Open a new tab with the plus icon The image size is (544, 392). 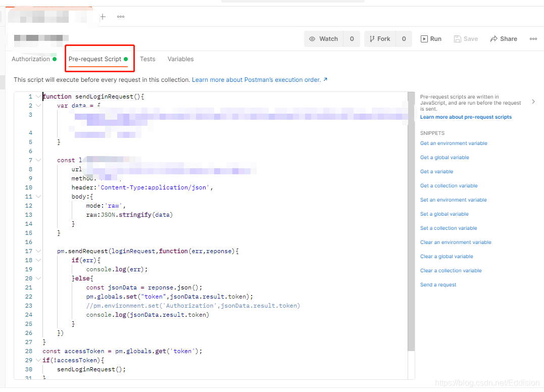[x=103, y=17]
